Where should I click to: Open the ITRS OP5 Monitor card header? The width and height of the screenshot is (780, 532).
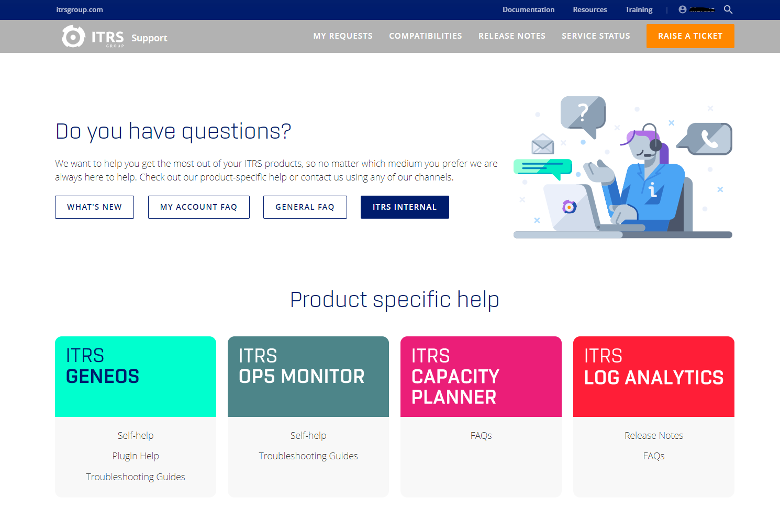coord(308,377)
